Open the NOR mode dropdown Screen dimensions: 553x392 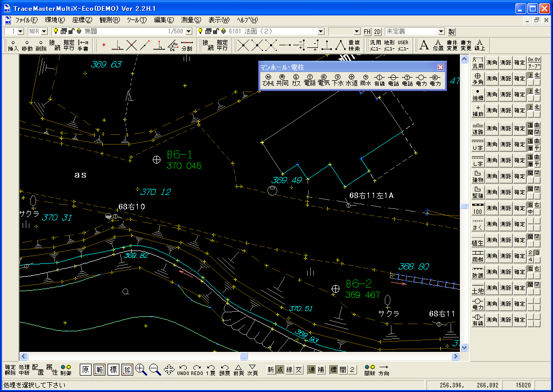[x=44, y=31]
